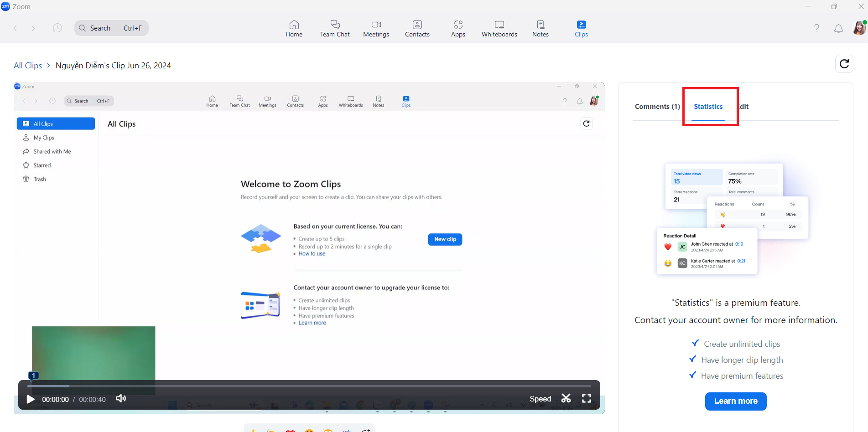Open the playback Speed menu
This screenshot has height=432, width=868.
click(540, 399)
